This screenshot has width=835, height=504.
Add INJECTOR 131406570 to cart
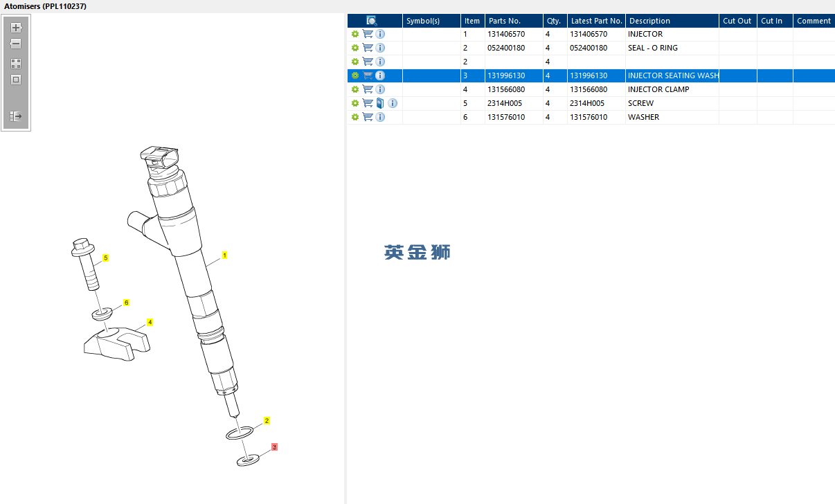click(368, 34)
